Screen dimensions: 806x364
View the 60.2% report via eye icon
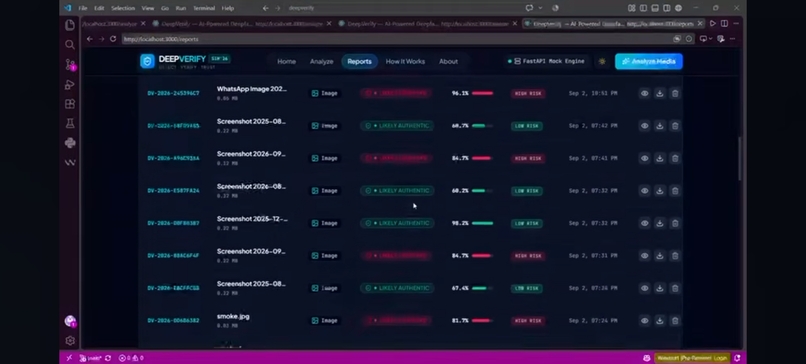644,191
